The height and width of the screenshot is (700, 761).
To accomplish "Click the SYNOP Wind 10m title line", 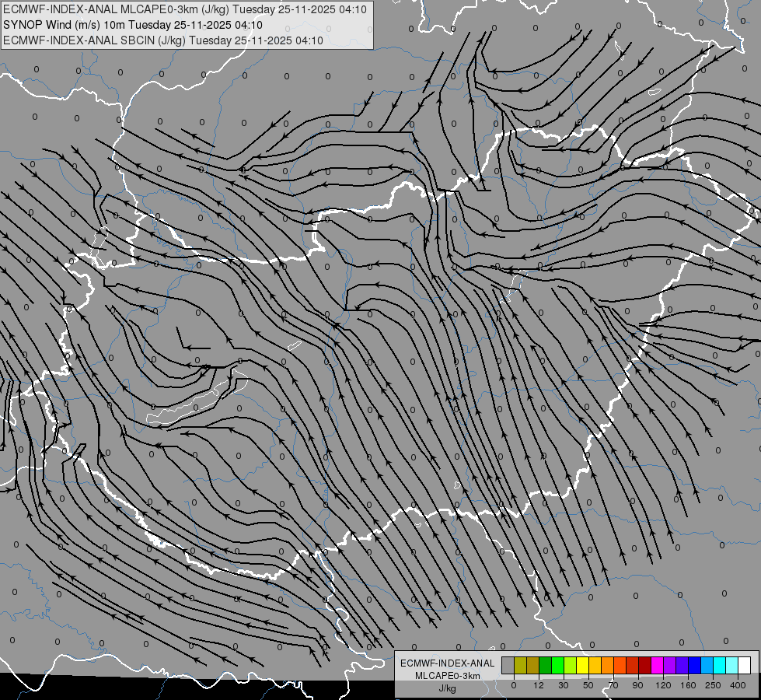I will [132, 25].
